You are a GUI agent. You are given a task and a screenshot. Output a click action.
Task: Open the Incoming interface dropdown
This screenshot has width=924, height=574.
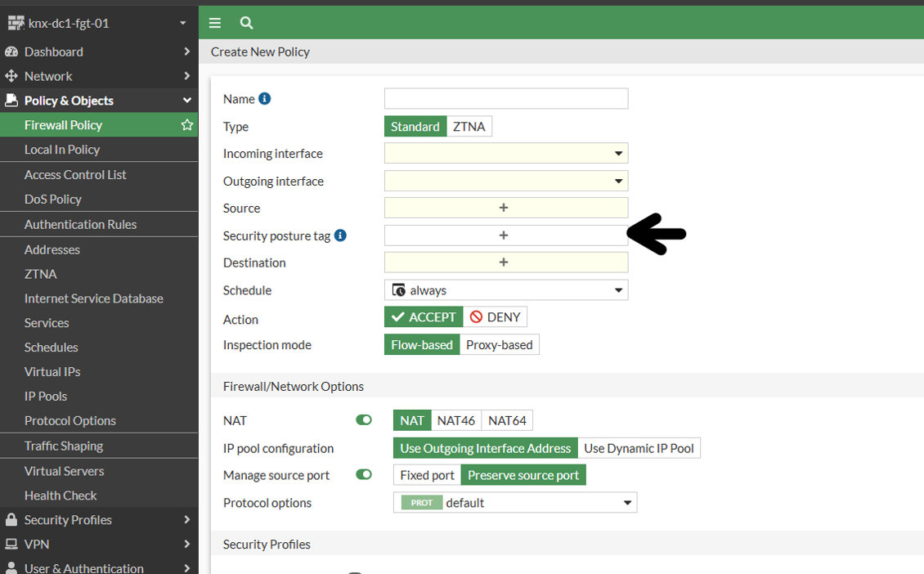pos(505,154)
